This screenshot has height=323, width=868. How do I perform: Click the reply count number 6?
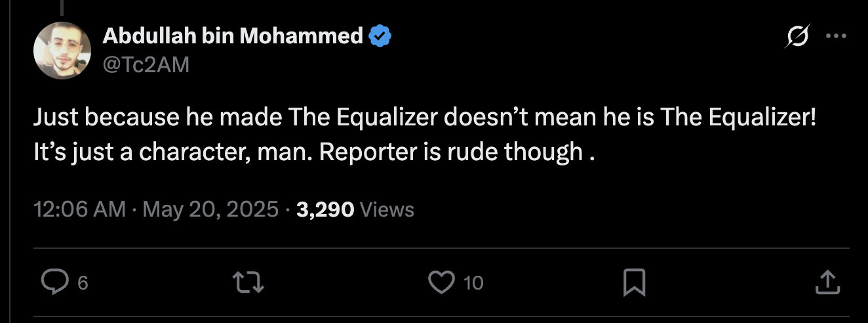pos(83,283)
